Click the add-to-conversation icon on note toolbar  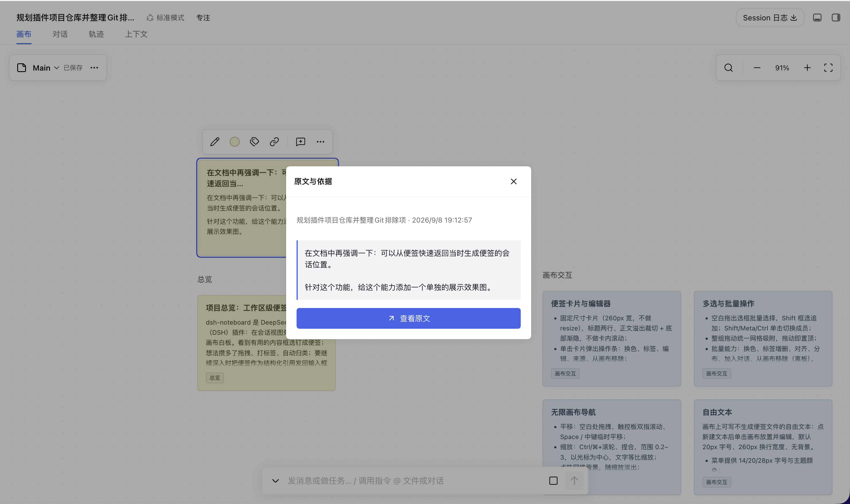pyautogui.click(x=300, y=142)
